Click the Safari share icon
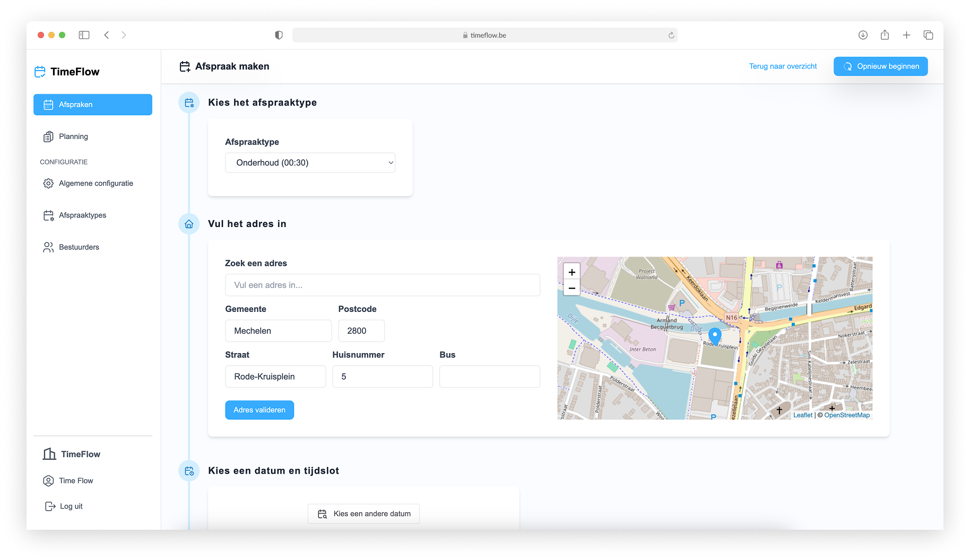Image resolution: width=970 pixels, height=560 pixels. [885, 34]
